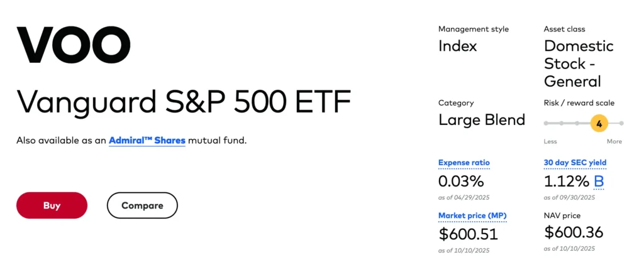Open the Expense ratio definition link

coord(464,163)
